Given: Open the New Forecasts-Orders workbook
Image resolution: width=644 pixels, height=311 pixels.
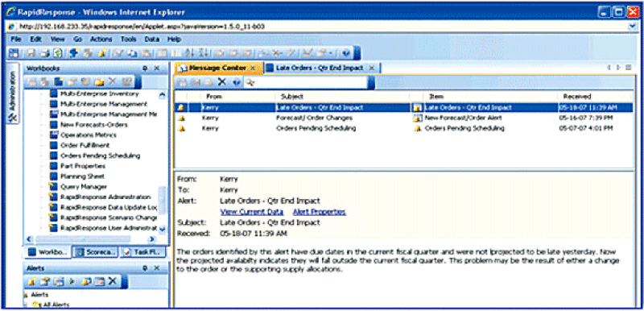Looking at the screenshot, I should coord(89,125).
